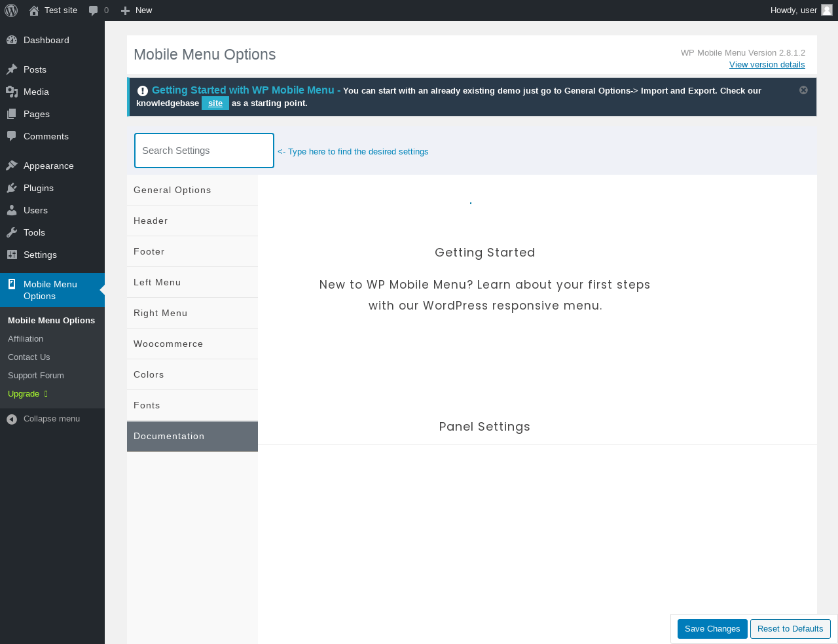The image size is (838, 644).
Task: Click the Mobile Menu Options page title
Action: coord(205,54)
